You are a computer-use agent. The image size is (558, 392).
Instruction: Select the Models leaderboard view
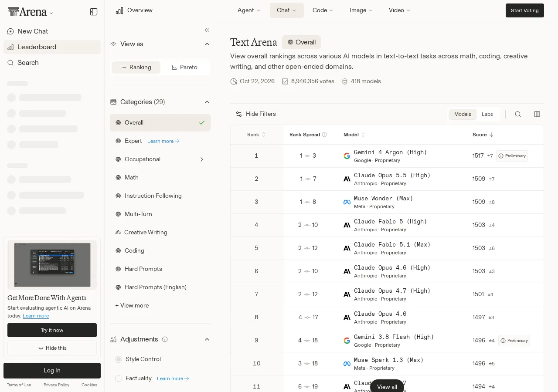(x=463, y=114)
